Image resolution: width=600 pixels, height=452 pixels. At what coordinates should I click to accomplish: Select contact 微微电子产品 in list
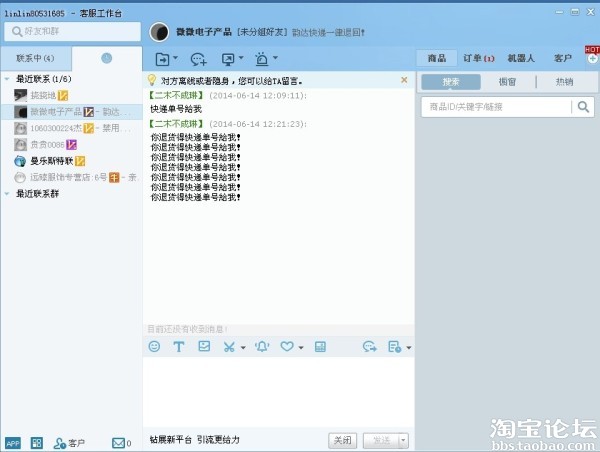(x=72, y=112)
